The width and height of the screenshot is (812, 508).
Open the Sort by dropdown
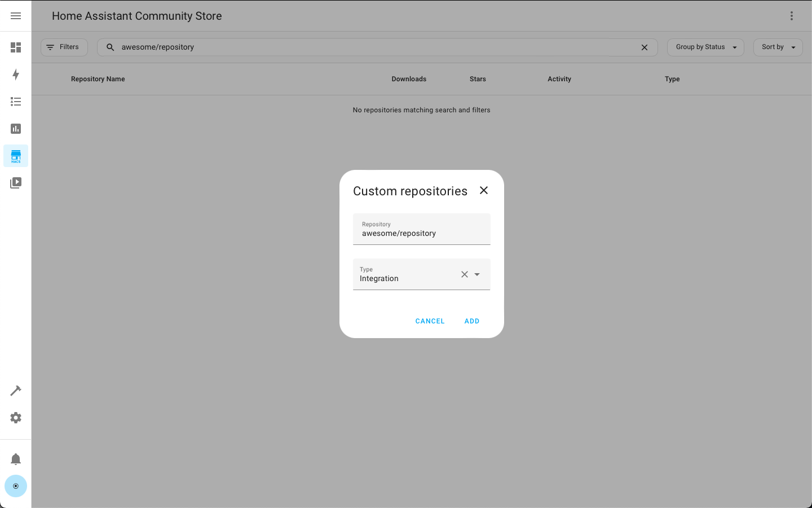pyautogui.click(x=778, y=47)
